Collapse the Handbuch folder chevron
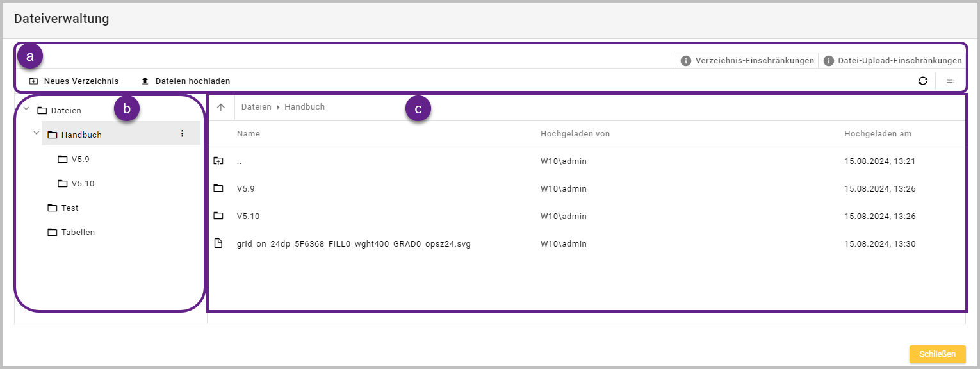 (37, 133)
